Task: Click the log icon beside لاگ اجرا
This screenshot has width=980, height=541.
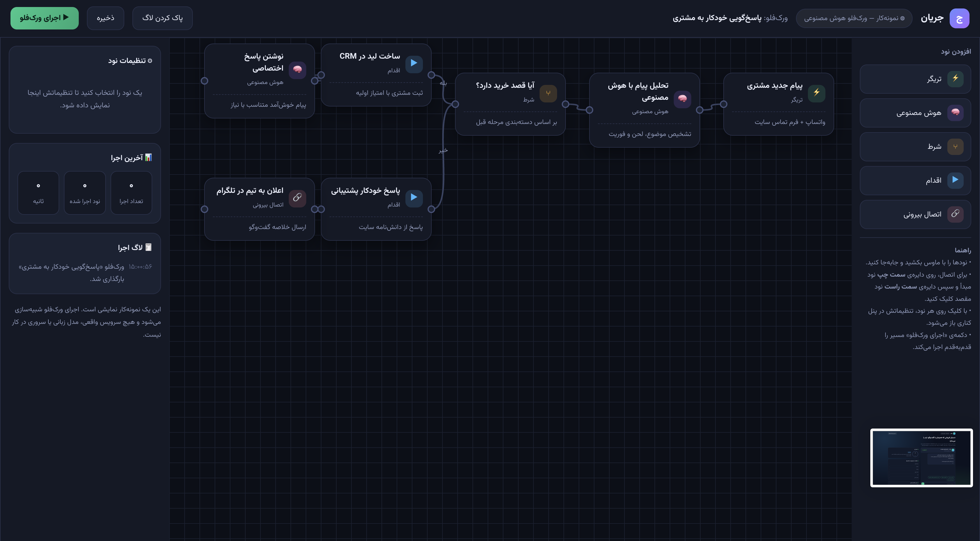Action: (148, 247)
